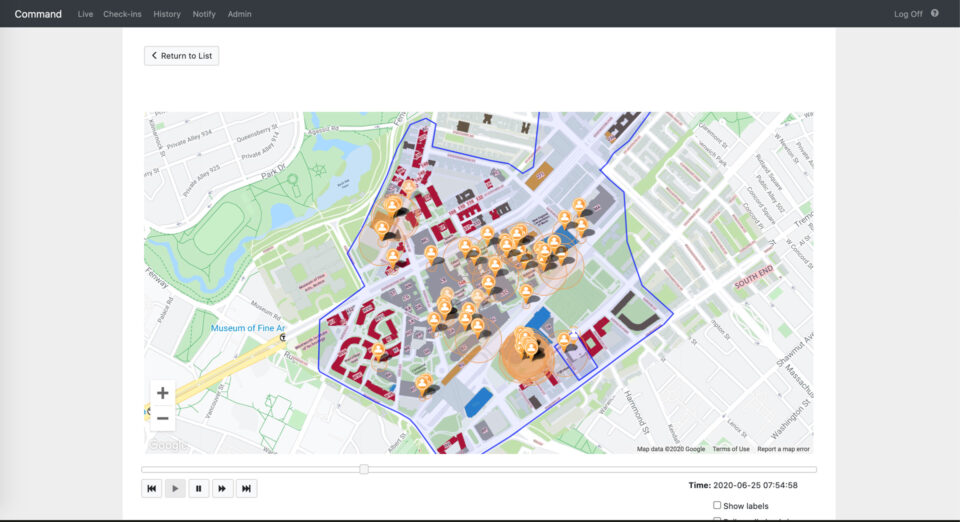The height and width of the screenshot is (522, 960).
Task: Go to the History tab
Action: coord(167,14)
